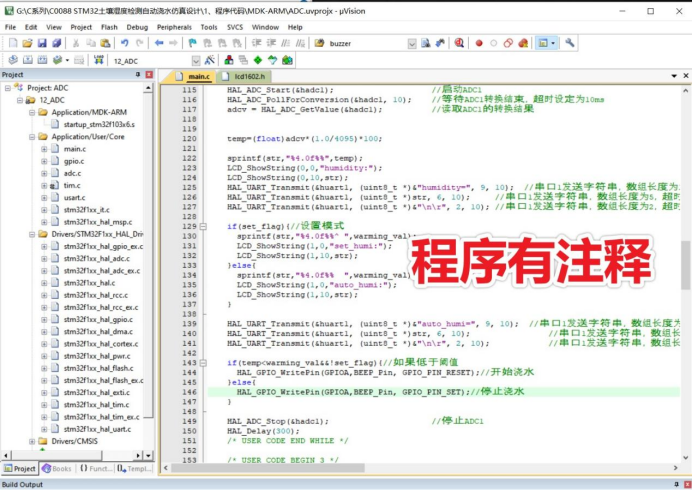Viewport: 692px width, 490px height.
Task: Open the Peripherals menu
Action: coord(176,27)
